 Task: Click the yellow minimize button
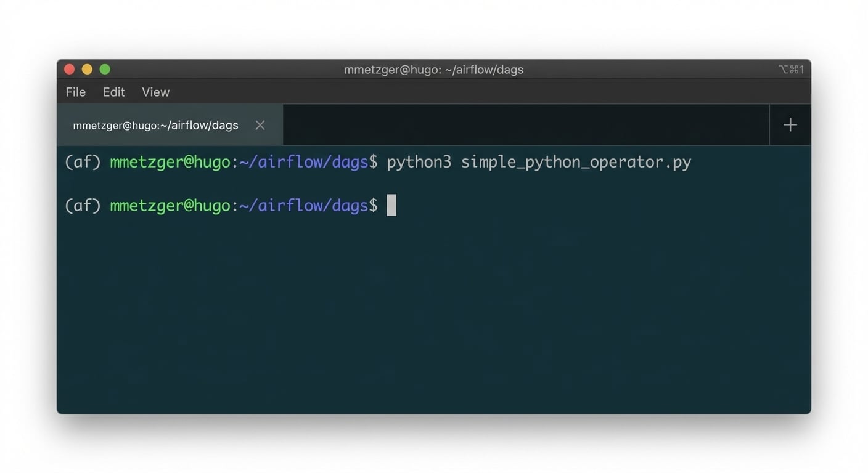(x=87, y=69)
